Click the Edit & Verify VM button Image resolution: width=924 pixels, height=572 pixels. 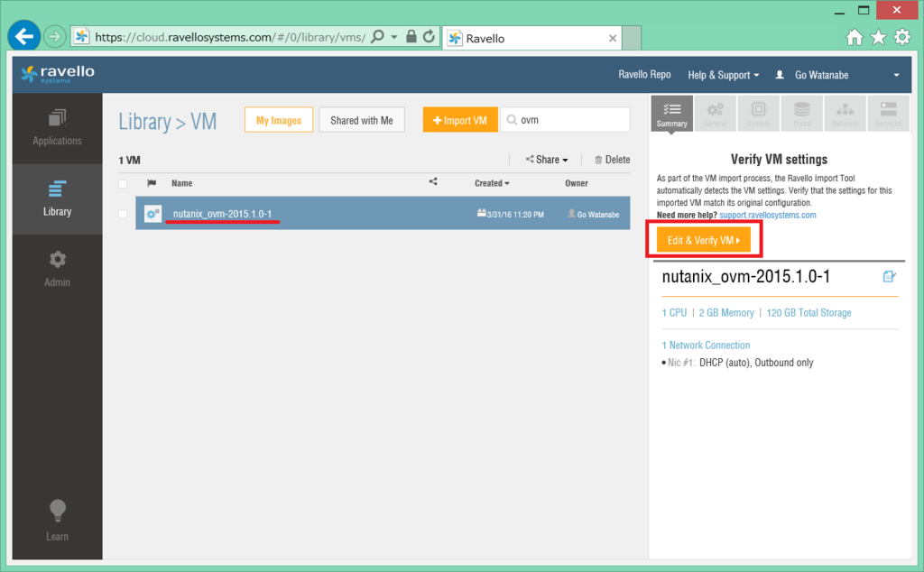click(x=704, y=240)
